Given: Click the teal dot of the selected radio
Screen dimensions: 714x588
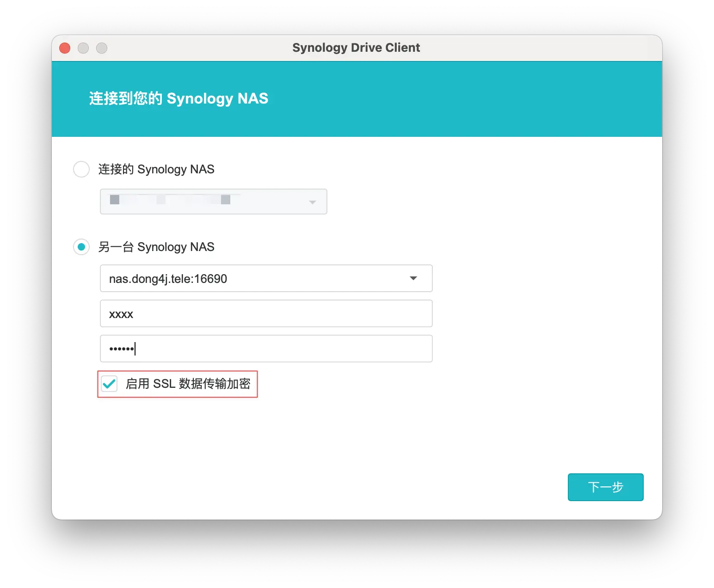Looking at the screenshot, I should click(81, 247).
